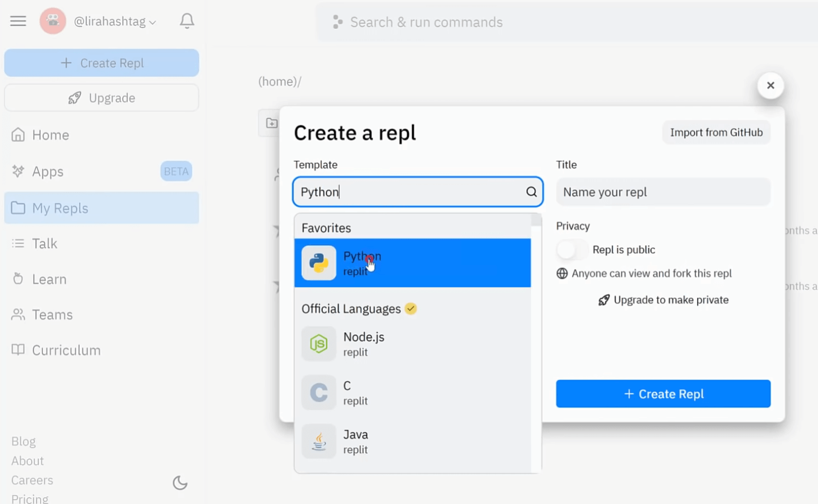This screenshot has width=818, height=504.
Task: Open the Teams section
Action: pyautogui.click(x=52, y=314)
